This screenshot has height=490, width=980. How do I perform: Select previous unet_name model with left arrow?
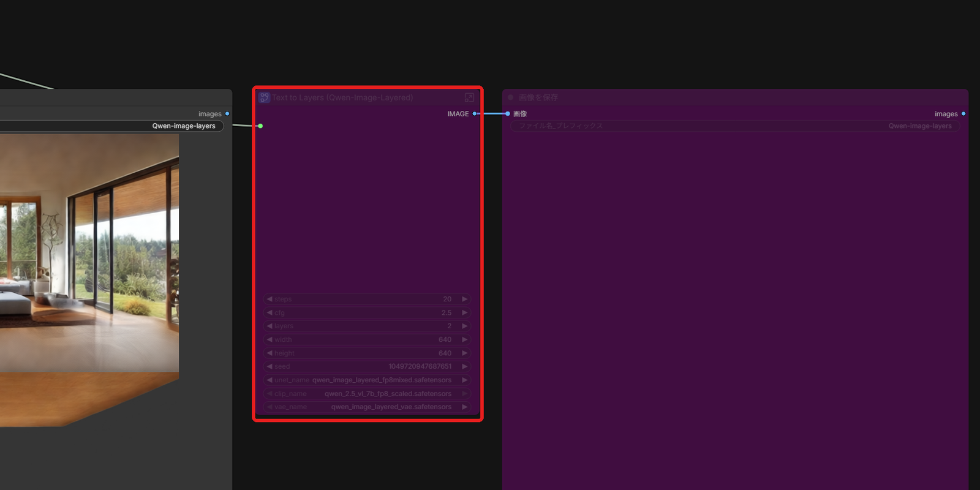click(269, 380)
